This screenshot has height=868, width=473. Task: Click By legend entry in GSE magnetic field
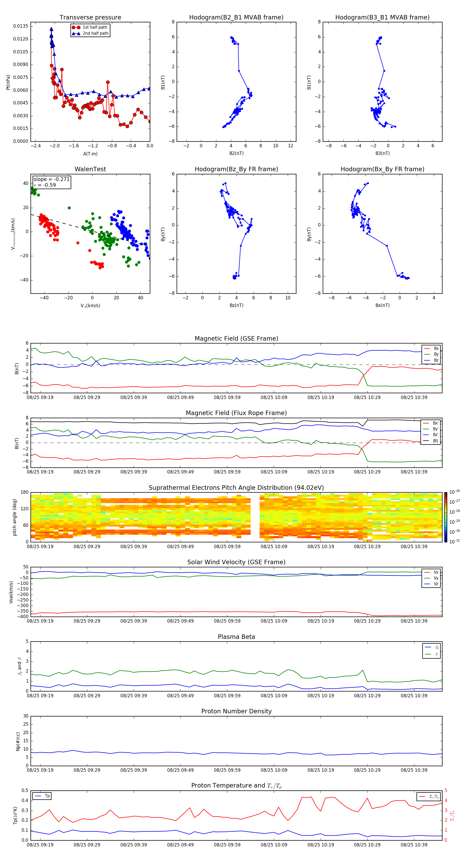[x=431, y=355]
